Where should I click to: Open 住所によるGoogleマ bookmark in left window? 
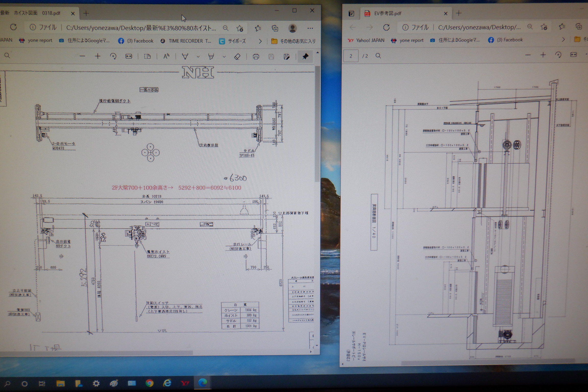click(84, 41)
